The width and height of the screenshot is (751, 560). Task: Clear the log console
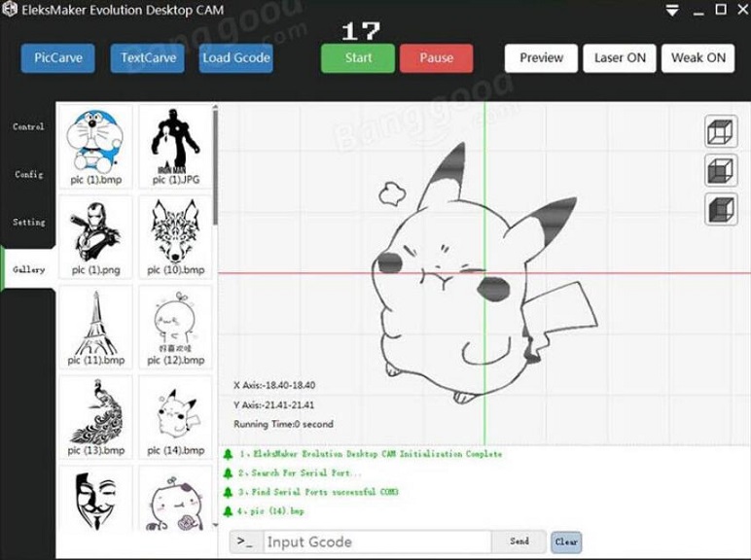coord(566,542)
